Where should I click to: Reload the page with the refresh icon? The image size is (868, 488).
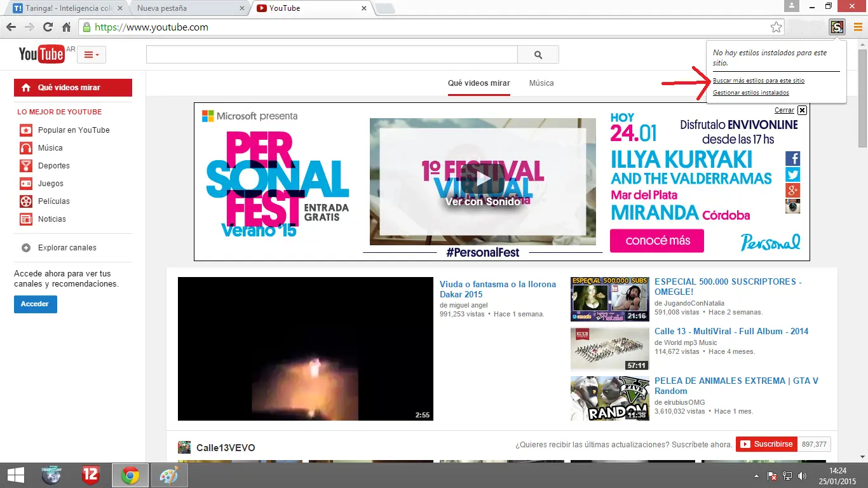coord(48,27)
